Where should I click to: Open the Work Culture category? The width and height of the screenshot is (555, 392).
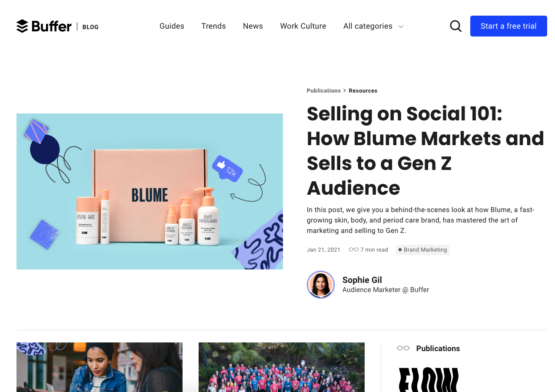pos(303,26)
